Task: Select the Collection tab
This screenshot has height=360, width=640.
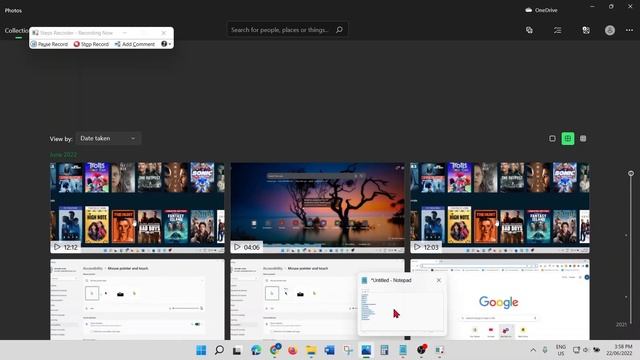Action: pyautogui.click(x=16, y=31)
